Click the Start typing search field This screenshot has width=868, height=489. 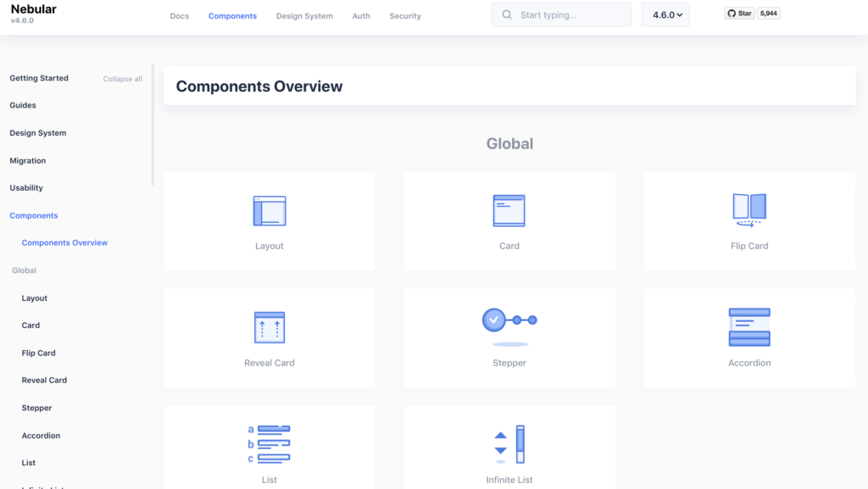559,14
